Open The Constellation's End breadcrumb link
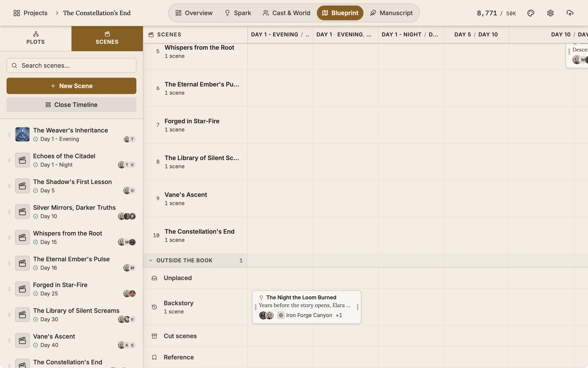The height and width of the screenshot is (368, 588). 97,13
